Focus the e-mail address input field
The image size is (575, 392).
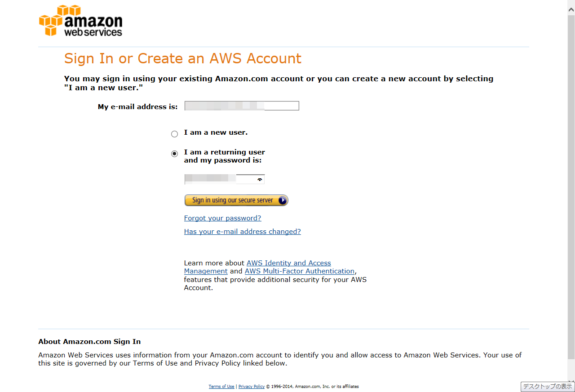242,106
